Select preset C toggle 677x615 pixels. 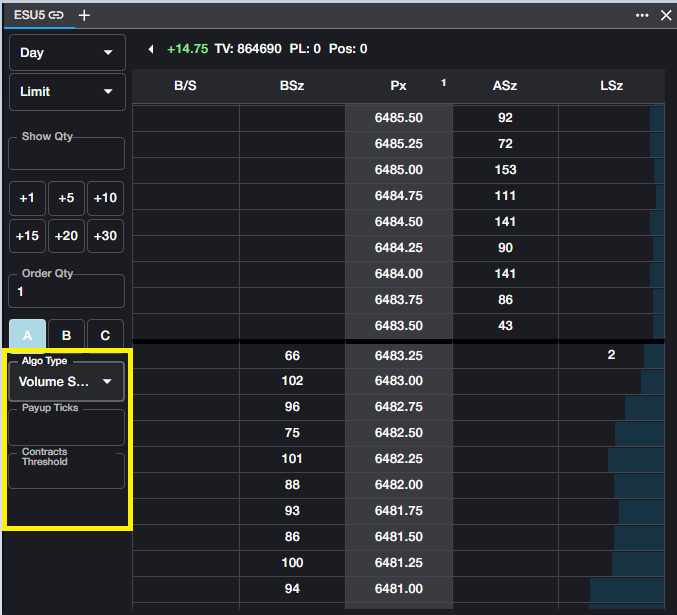(x=105, y=335)
